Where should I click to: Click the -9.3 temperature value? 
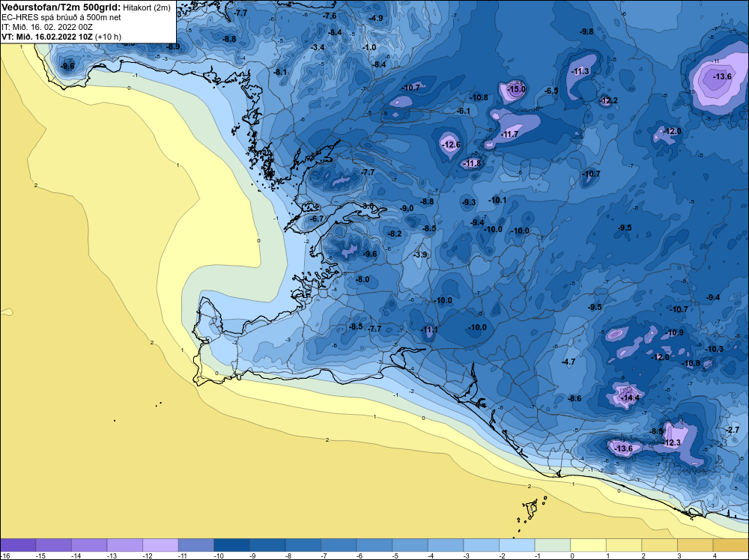tap(469, 202)
